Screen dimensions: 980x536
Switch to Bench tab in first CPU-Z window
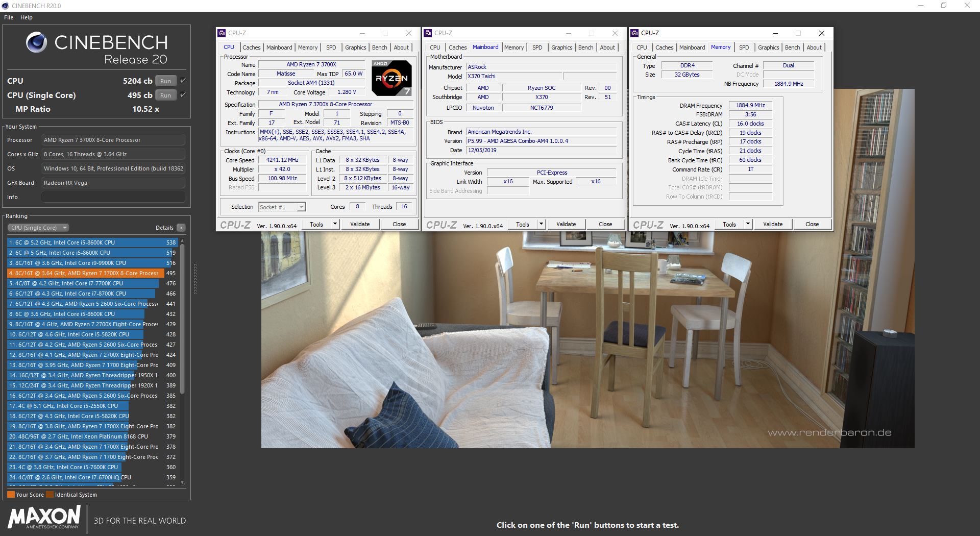pyautogui.click(x=379, y=47)
